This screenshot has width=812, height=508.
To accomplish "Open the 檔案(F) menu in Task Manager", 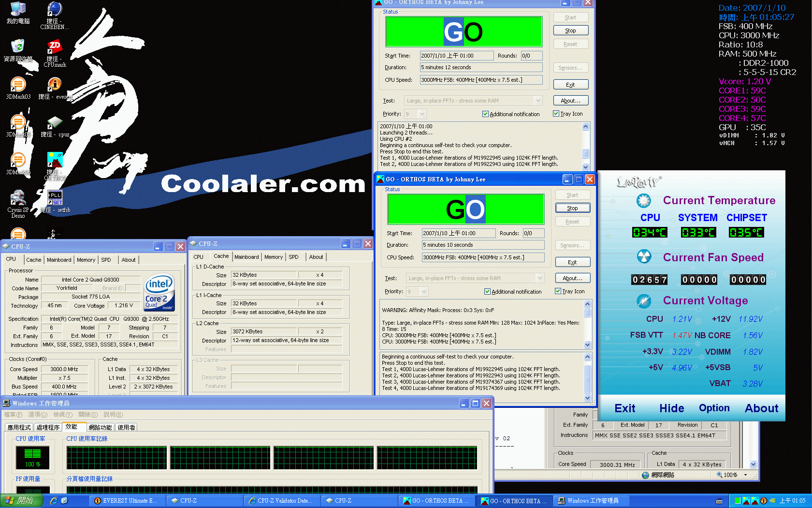I will (13, 415).
